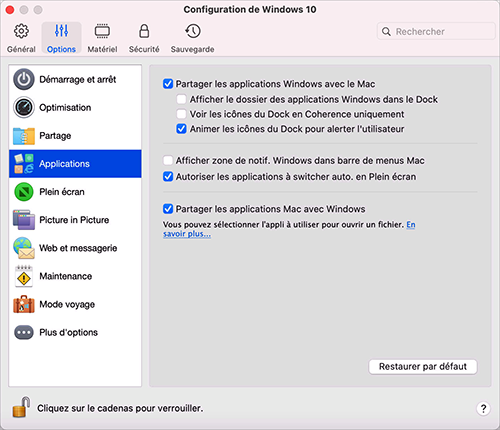The height and width of the screenshot is (430, 500).
Task: Select Picture in Picture label in sidebar
Action: (x=74, y=220)
